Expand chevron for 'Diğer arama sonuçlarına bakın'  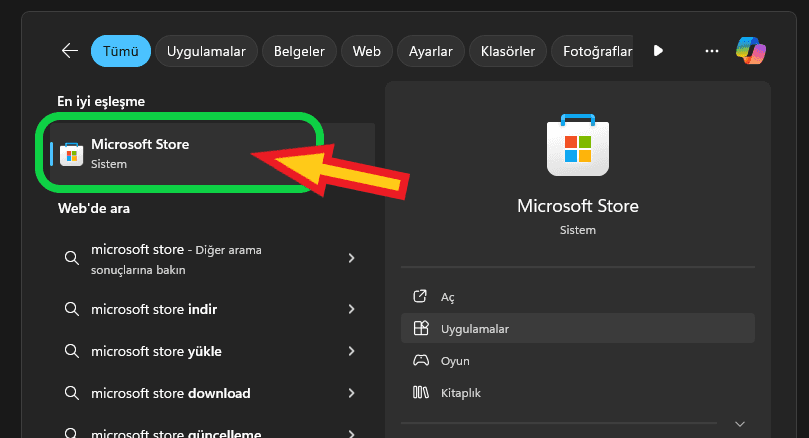click(351, 257)
